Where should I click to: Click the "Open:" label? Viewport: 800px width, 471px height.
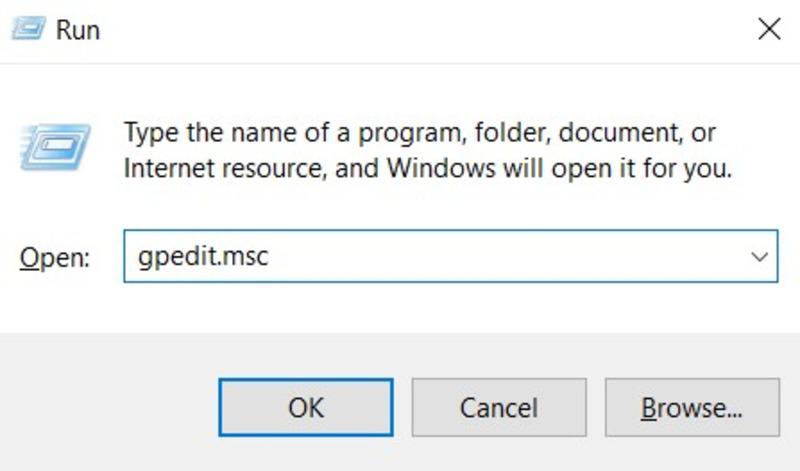point(54,258)
